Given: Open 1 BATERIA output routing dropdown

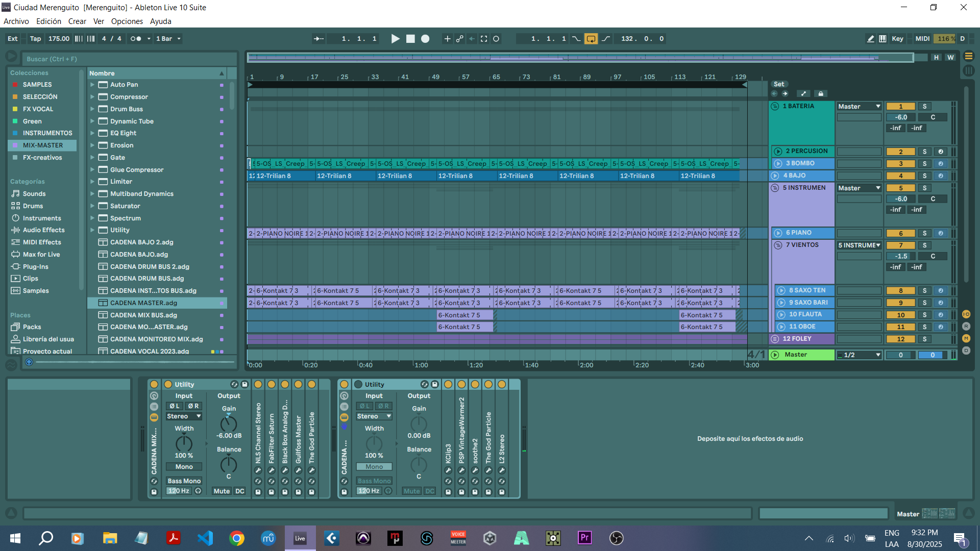Looking at the screenshot, I should (x=859, y=107).
